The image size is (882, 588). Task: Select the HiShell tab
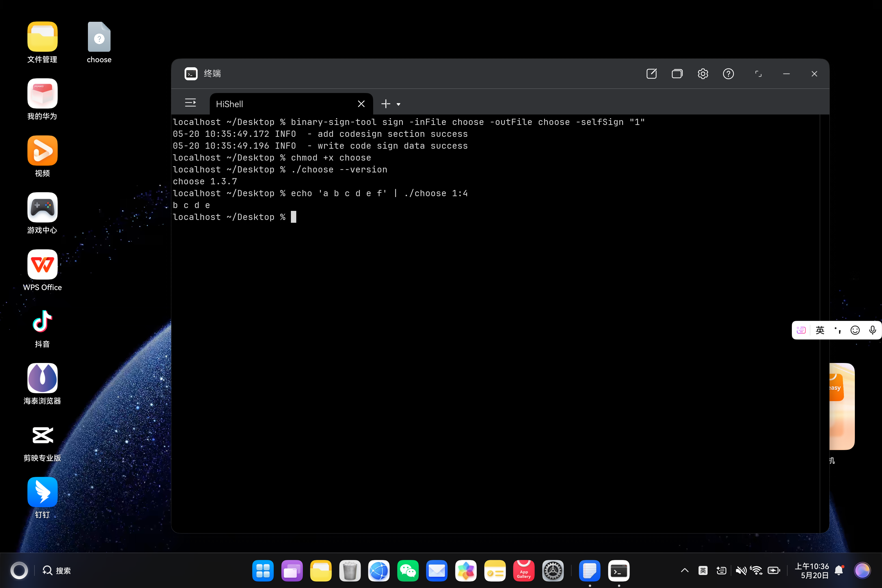(x=291, y=104)
